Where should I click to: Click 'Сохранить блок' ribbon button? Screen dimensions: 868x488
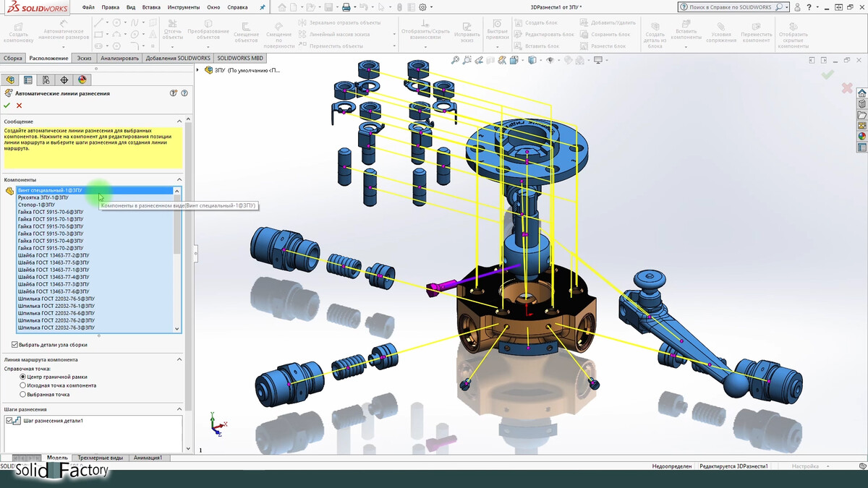tap(603, 34)
